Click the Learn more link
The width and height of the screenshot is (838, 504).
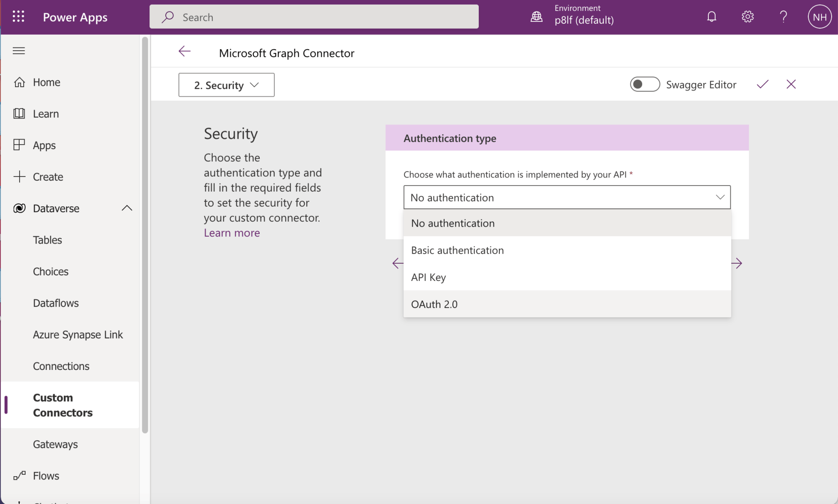(x=232, y=233)
